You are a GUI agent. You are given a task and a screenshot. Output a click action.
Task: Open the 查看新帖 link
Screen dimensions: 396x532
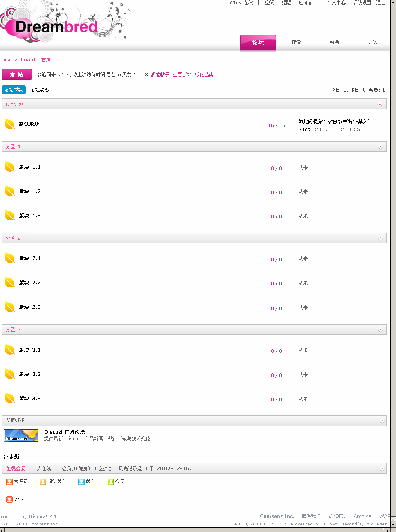tap(182, 75)
